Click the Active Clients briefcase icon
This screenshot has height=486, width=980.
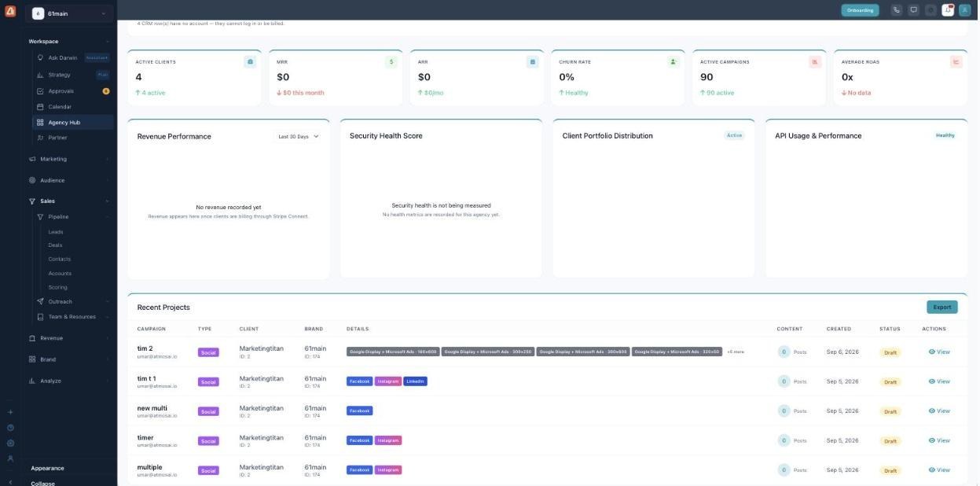coord(250,61)
